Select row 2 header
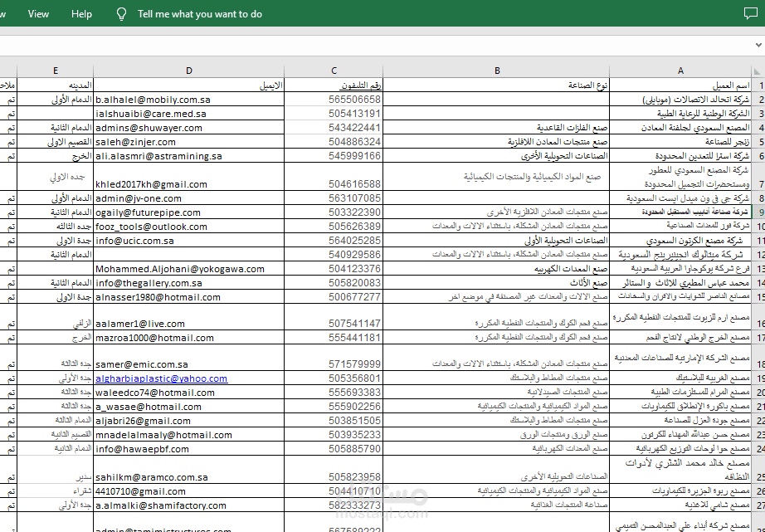The height and width of the screenshot is (532, 765). [758, 100]
